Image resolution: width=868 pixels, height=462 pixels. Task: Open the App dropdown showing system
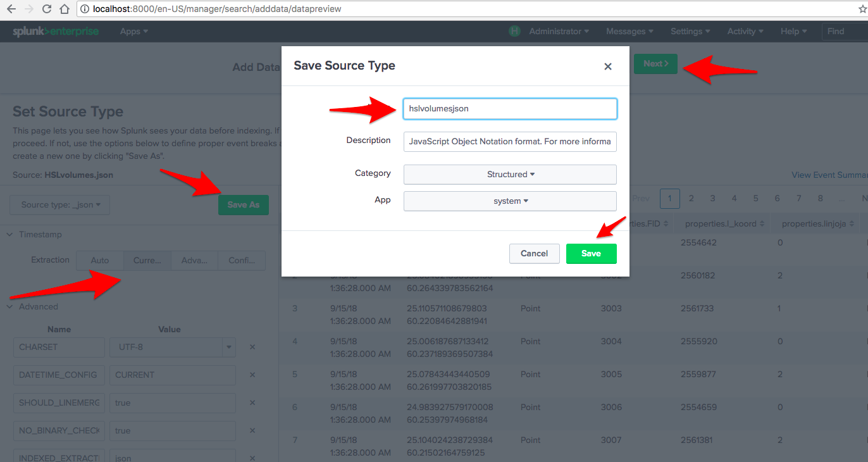(x=510, y=201)
